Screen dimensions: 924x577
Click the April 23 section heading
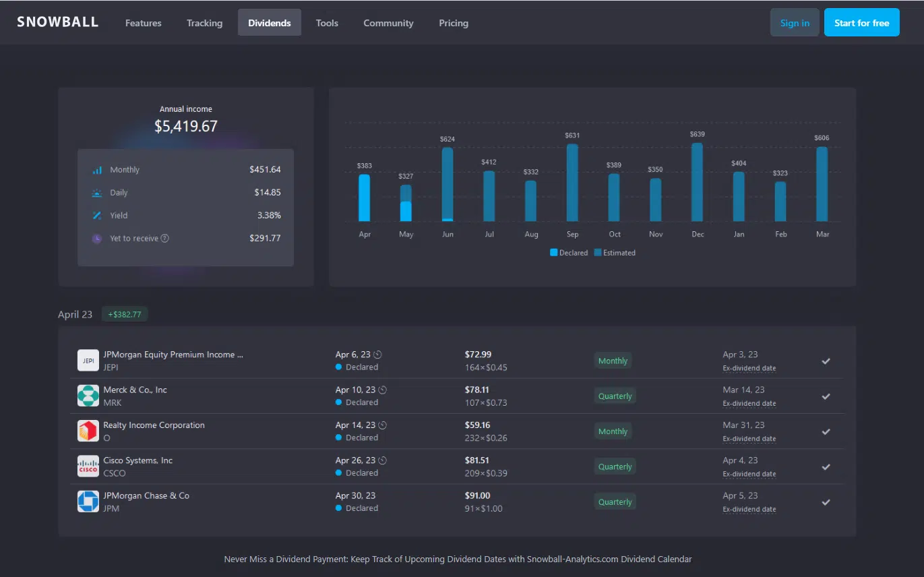coord(75,314)
